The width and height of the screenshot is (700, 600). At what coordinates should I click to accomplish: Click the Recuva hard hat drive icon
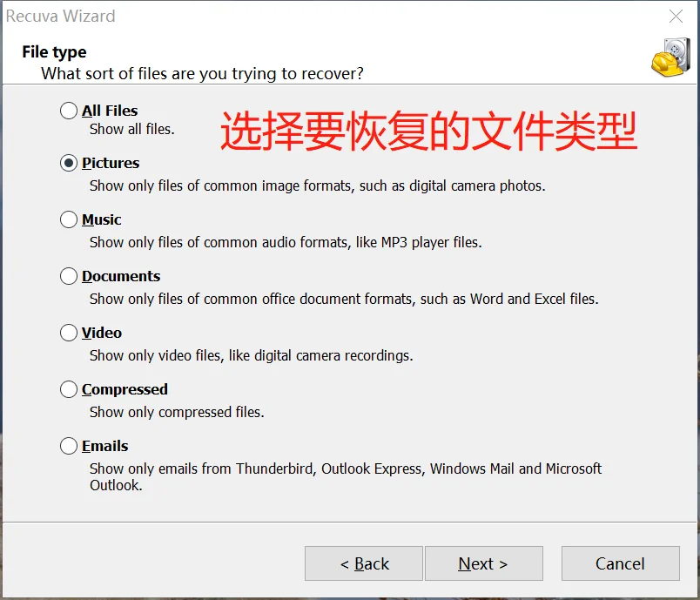[x=670, y=57]
